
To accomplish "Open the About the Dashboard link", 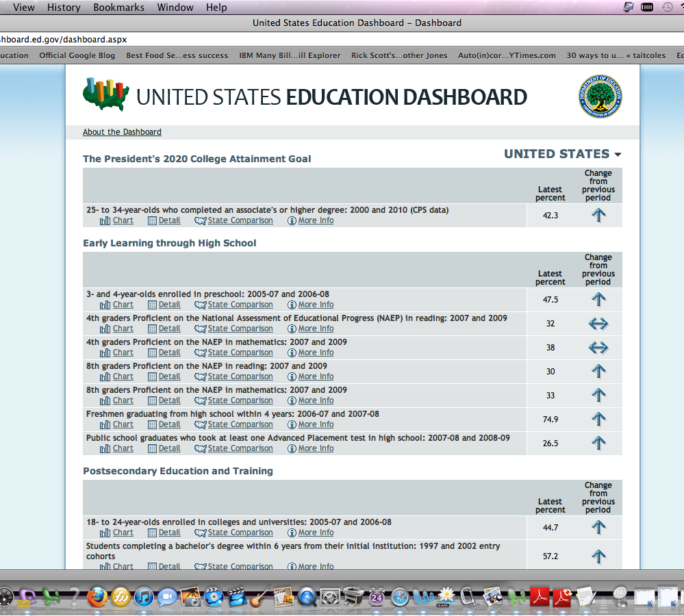I will (122, 132).
